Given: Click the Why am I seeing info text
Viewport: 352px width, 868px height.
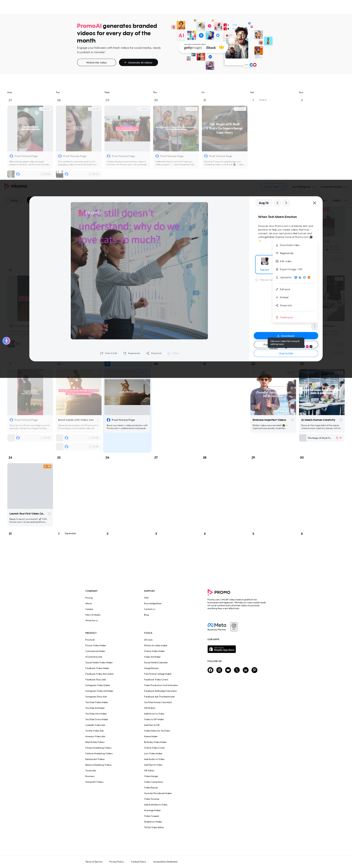Looking at the screenshot, I should click(x=264, y=280).
